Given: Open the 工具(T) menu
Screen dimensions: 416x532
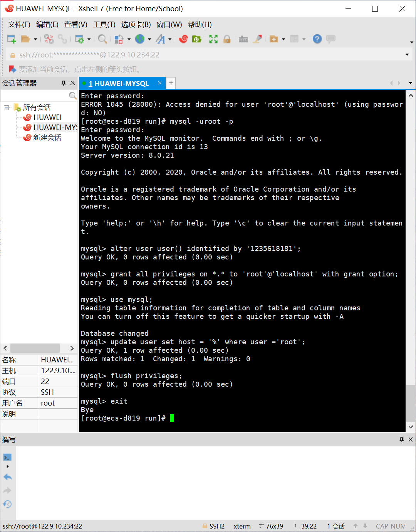Looking at the screenshot, I should [x=104, y=25].
